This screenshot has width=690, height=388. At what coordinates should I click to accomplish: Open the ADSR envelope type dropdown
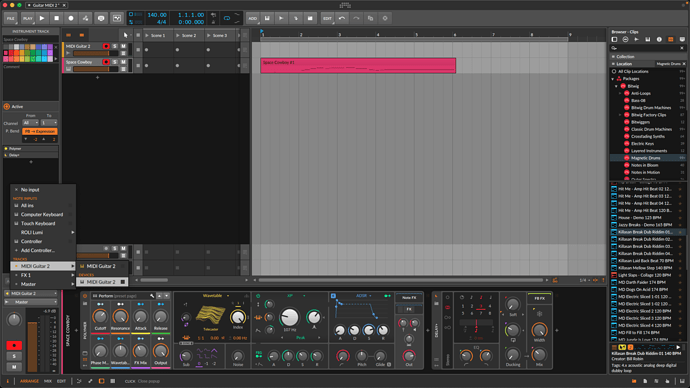[363, 296]
